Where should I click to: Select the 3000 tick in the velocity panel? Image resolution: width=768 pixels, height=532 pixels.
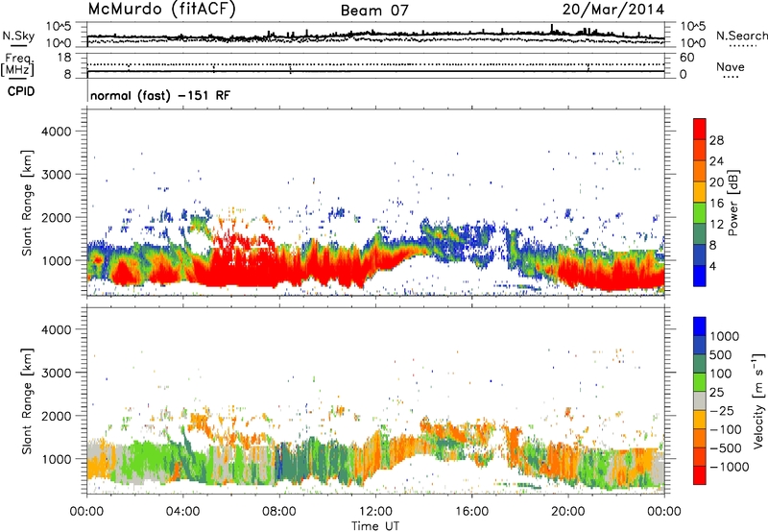[57, 373]
